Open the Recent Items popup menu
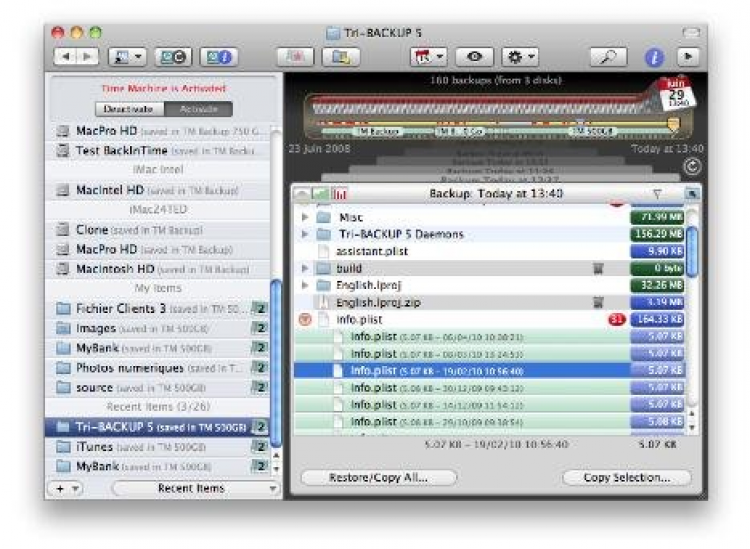The width and height of the screenshot is (750, 549). 196,488
